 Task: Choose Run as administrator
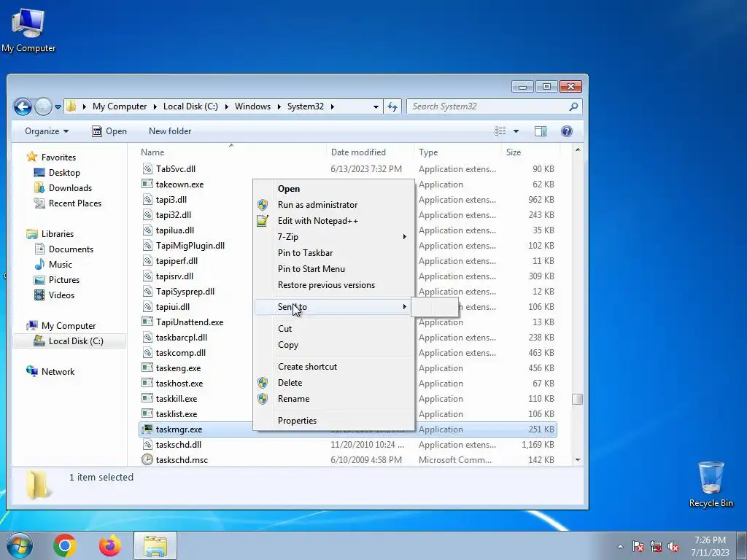click(333, 205)
